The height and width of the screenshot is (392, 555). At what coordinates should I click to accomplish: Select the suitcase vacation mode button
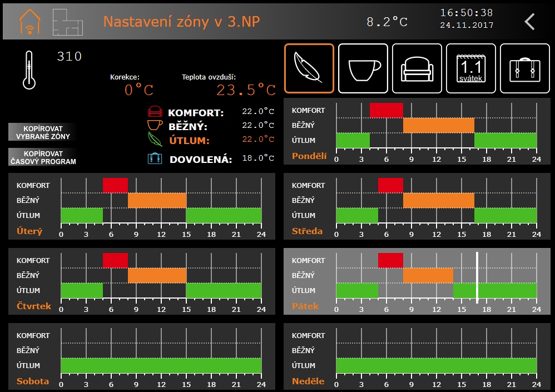[525, 68]
